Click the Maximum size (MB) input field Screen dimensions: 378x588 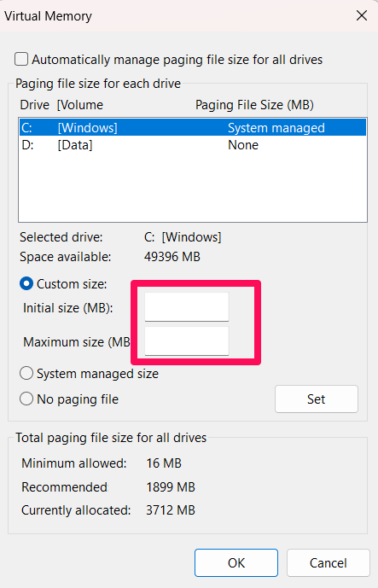pos(187,341)
